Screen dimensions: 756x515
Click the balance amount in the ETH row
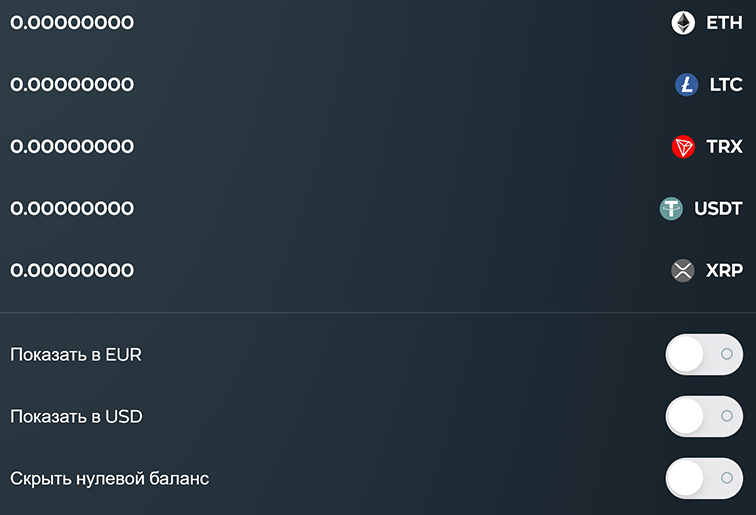point(72,23)
